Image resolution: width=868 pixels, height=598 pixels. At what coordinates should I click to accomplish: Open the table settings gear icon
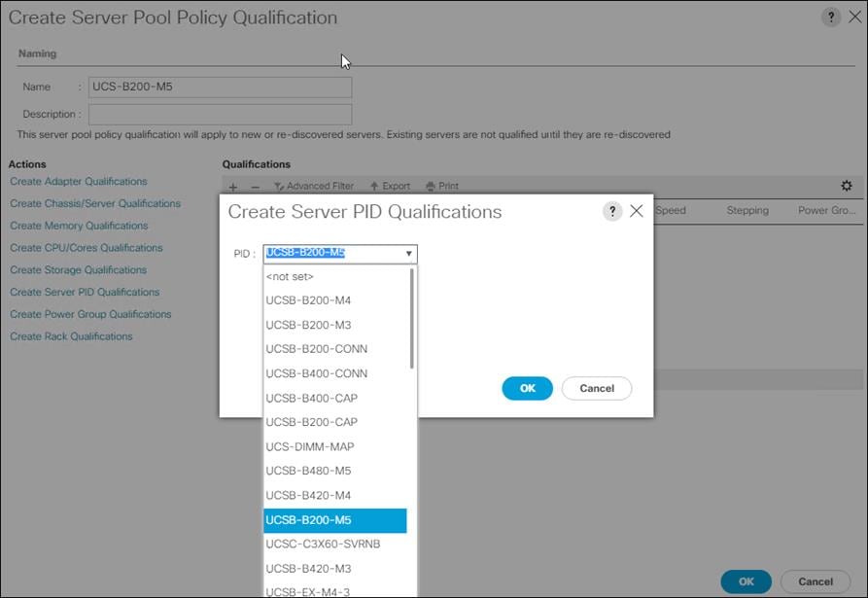tap(846, 185)
